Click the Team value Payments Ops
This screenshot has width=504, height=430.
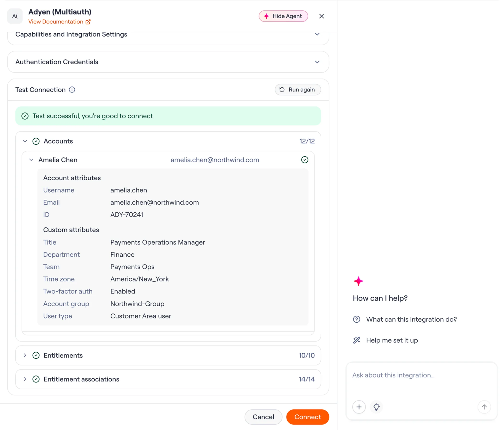click(132, 267)
